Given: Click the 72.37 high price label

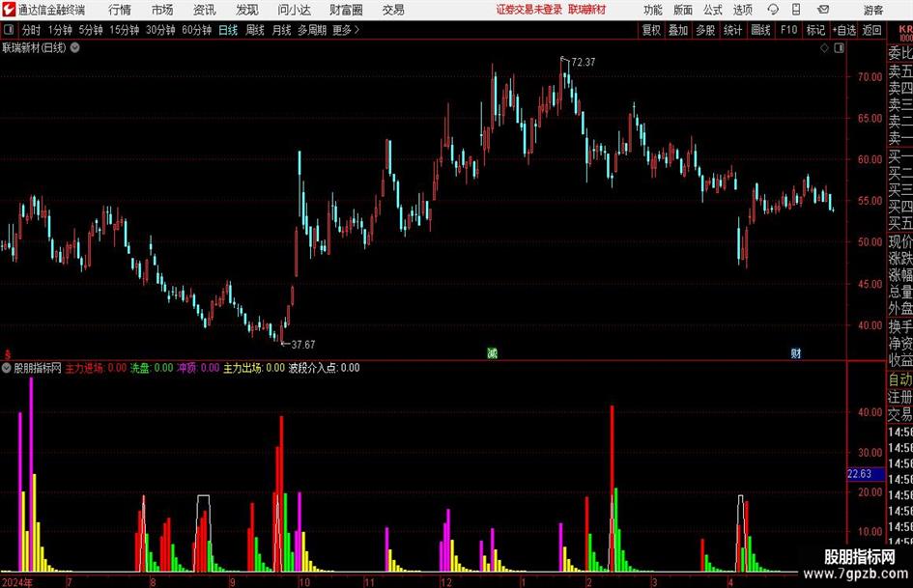Looking at the screenshot, I should coord(584,62).
